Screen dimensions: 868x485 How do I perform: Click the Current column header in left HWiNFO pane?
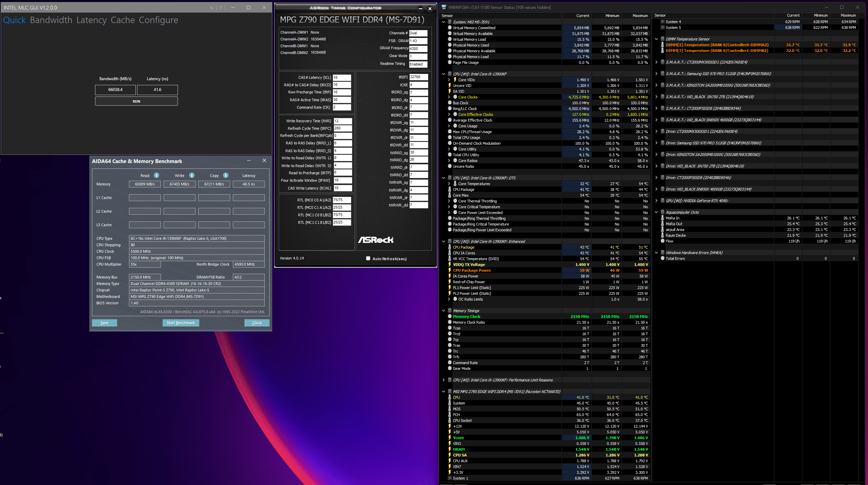tap(583, 16)
